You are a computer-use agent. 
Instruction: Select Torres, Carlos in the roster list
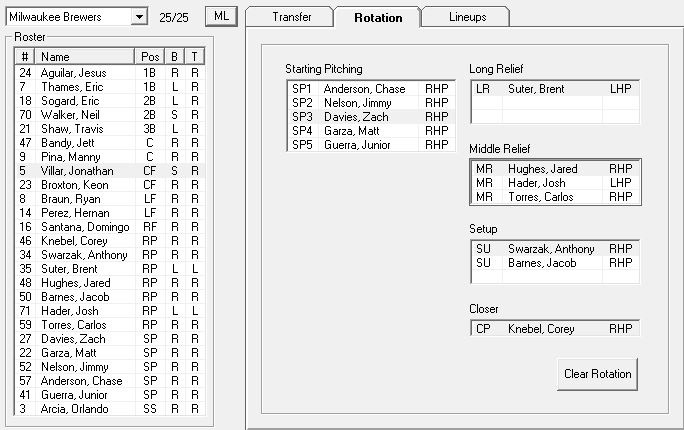[110, 325]
